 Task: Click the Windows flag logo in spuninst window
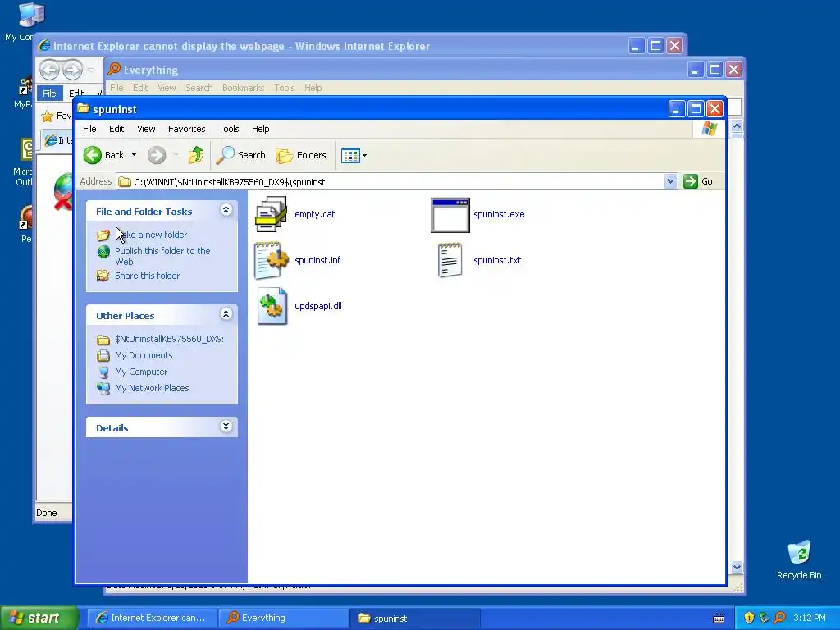click(x=710, y=129)
